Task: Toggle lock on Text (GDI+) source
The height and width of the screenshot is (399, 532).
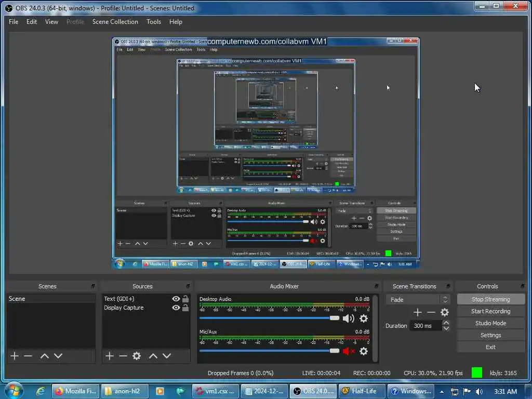Action: (185, 299)
